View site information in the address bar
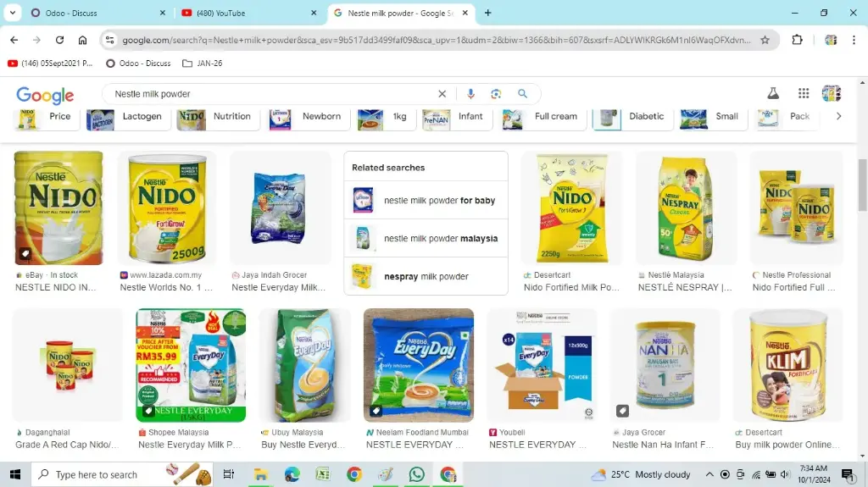The image size is (868, 487). pyautogui.click(x=109, y=40)
